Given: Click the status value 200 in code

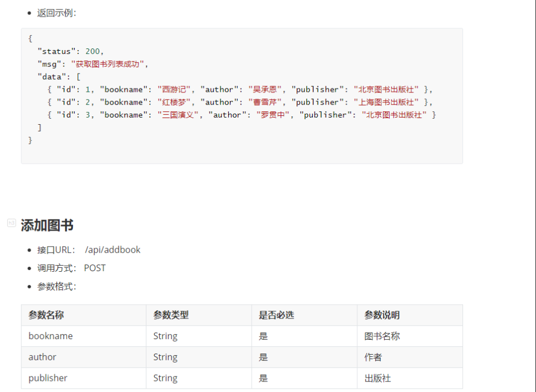Looking at the screenshot, I should [92, 51].
